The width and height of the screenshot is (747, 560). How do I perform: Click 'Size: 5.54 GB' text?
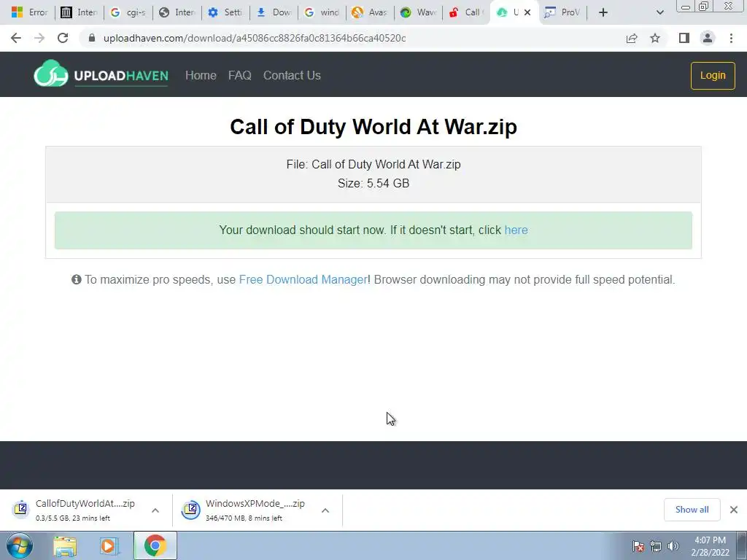(x=373, y=183)
